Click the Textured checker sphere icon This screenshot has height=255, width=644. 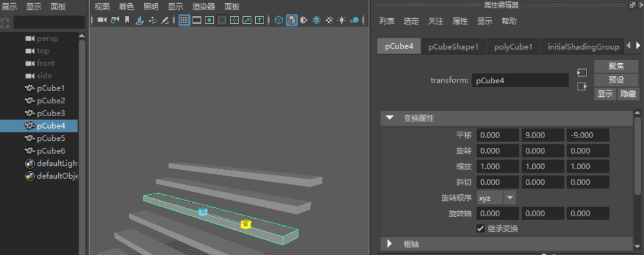[x=329, y=20]
